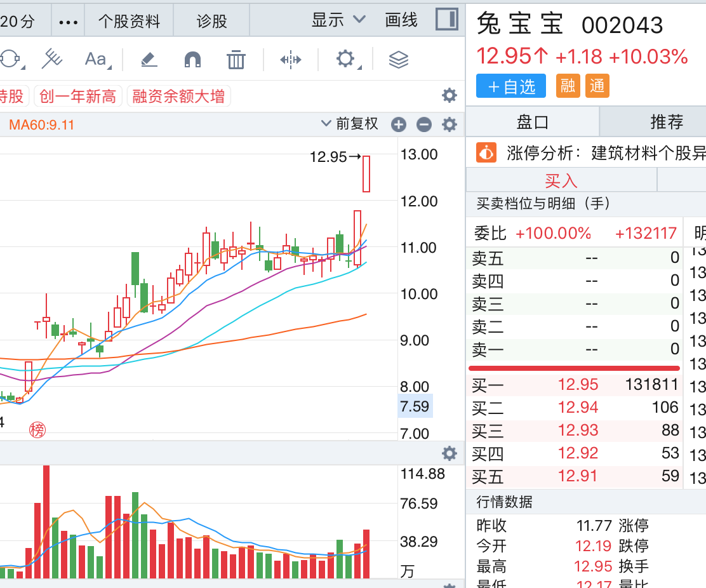Screen dimensions: 706x588
Task: Click the latest limit-up candlestick
Action: (x=366, y=173)
